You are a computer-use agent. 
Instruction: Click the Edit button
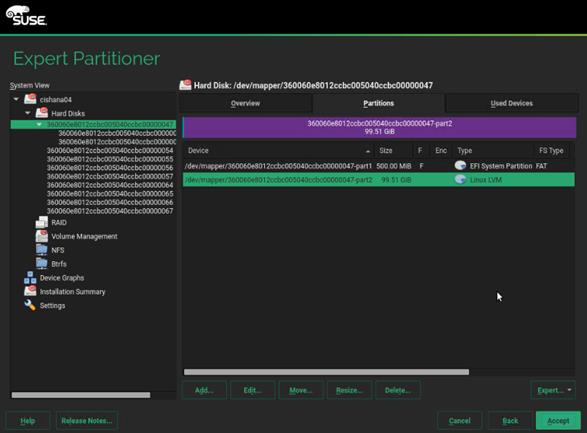coord(252,390)
